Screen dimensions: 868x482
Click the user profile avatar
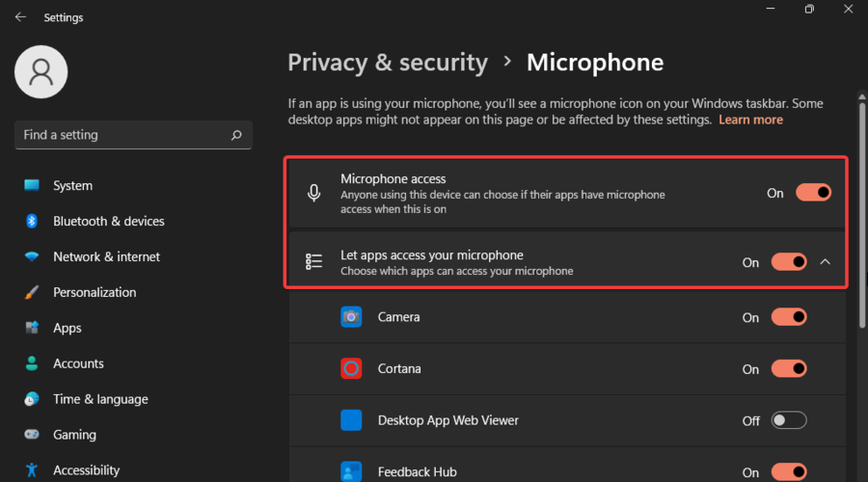point(41,71)
